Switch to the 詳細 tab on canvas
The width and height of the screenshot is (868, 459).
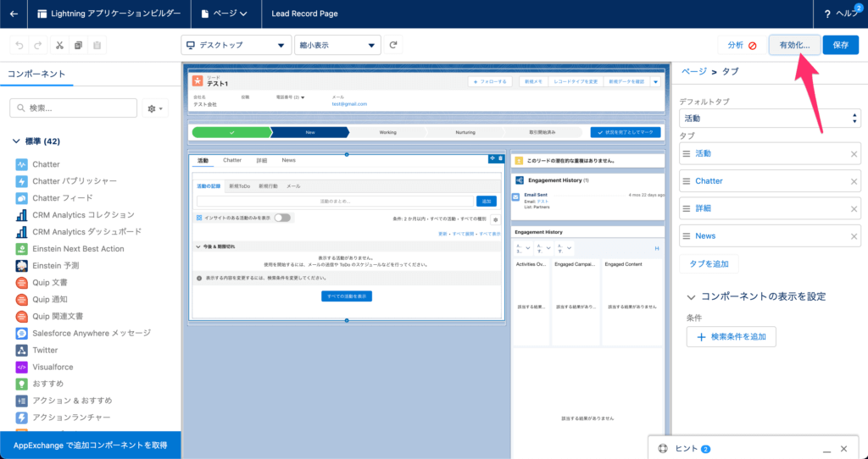coord(262,160)
